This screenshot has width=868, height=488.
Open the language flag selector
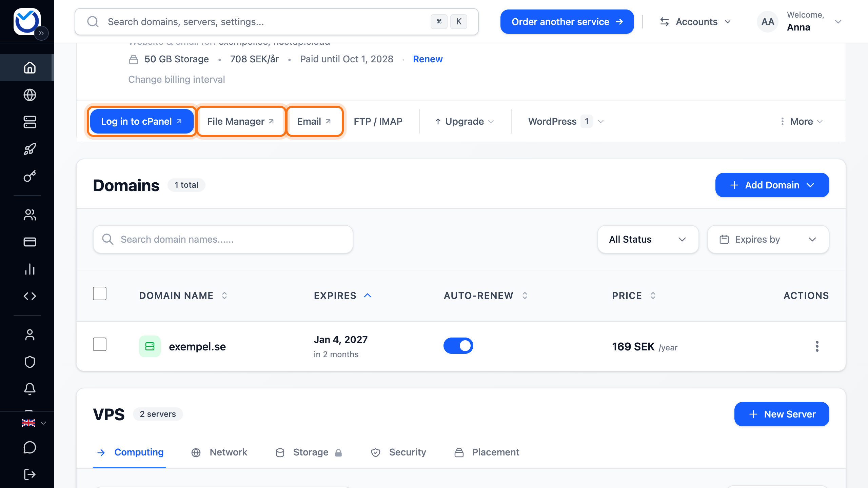tap(34, 423)
